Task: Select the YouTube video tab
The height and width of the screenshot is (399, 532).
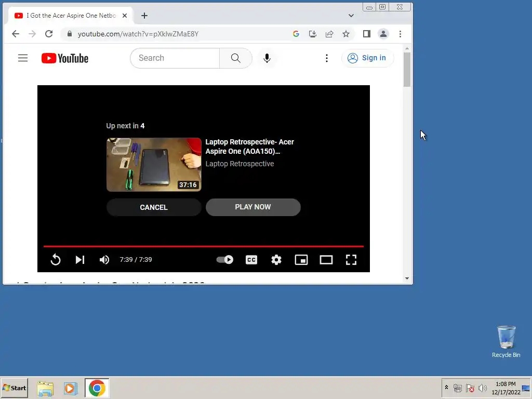Action: (71, 16)
